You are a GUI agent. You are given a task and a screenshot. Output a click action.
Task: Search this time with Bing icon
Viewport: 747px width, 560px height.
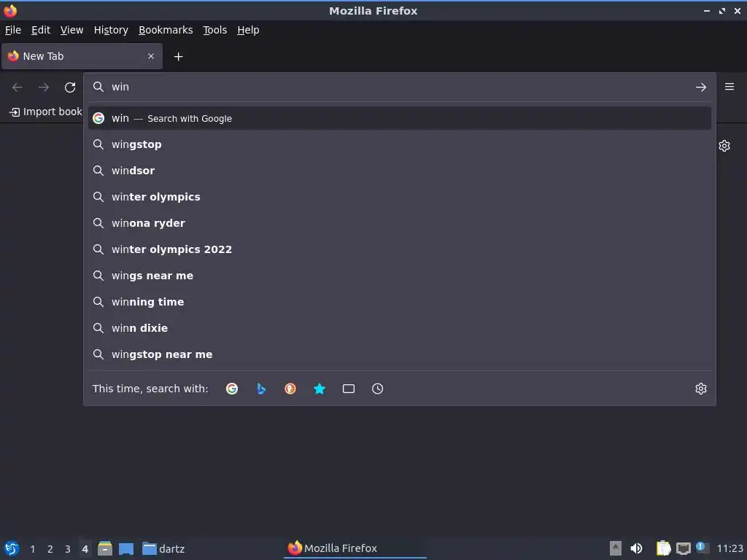click(261, 389)
